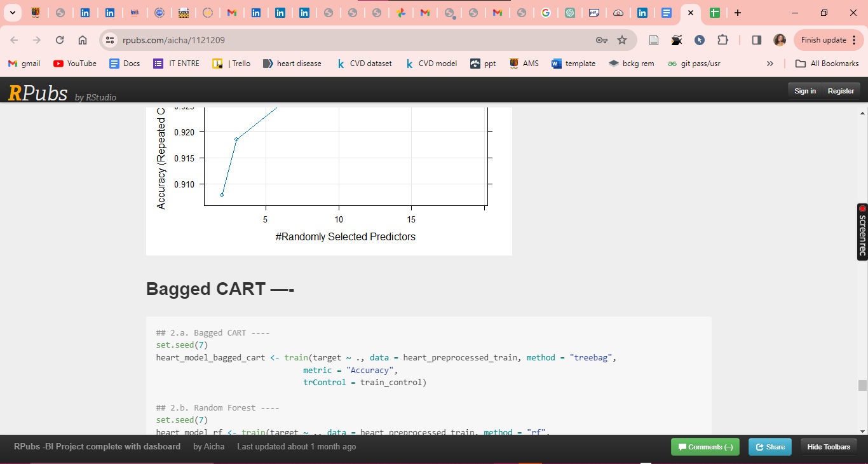868x464 pixels.
Task: Open the browser side panel icon
Action: click(x=756, y=40)
